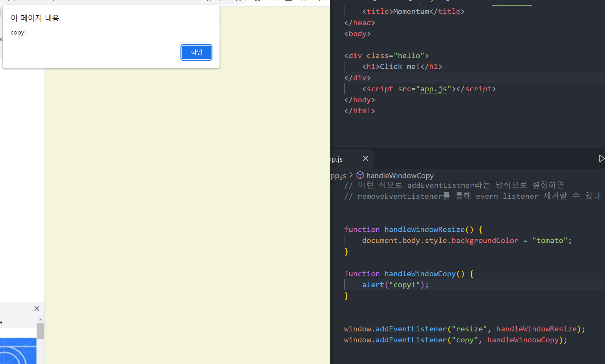The height and width of the screenshot is (364, 605).
Task: Click the h1 'Click me!' line
Action: coord(402,66)
